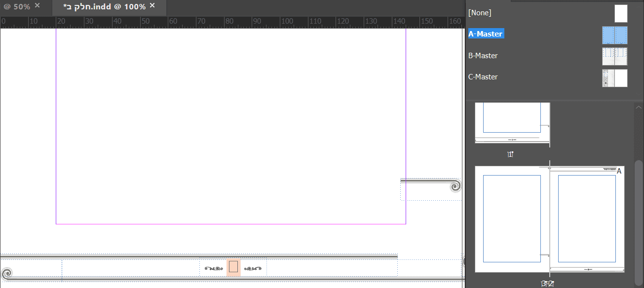Screen dimensions: 644x288
Task: Click the A-Master spread thumbnail
Action: click(615, 35)
